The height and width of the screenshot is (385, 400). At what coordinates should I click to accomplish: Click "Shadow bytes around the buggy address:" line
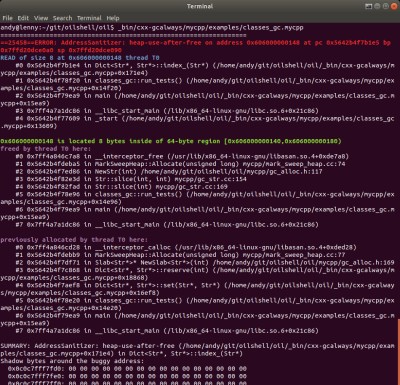72,361
